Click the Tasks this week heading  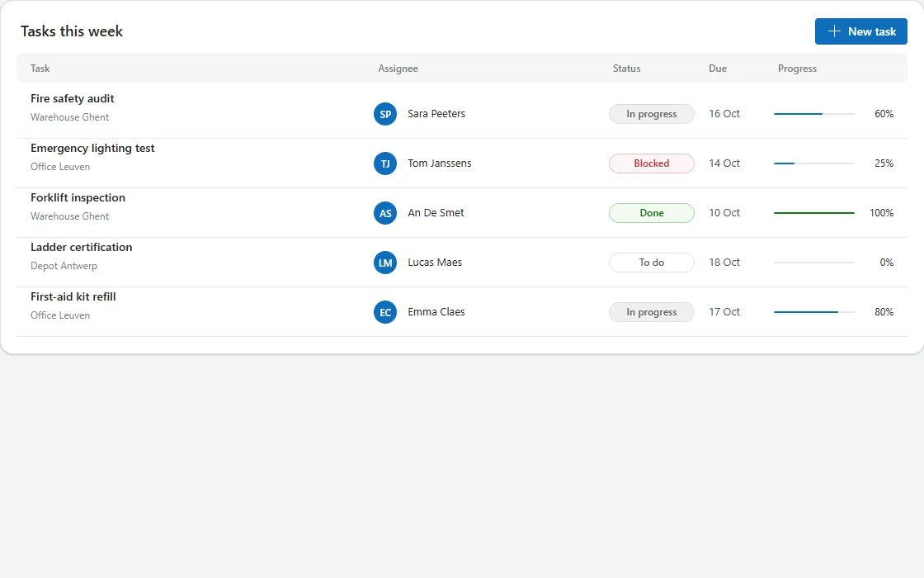point(71,31)
